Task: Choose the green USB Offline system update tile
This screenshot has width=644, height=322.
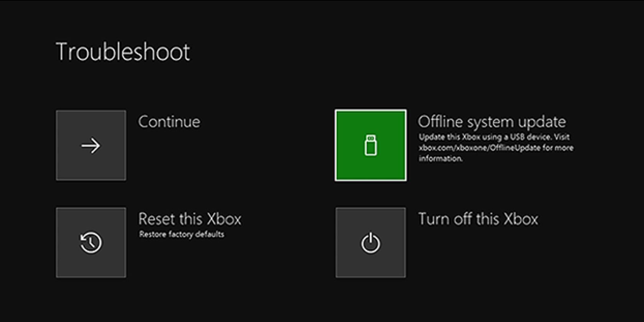Action: pyautogui.click(x=371, y=145)
